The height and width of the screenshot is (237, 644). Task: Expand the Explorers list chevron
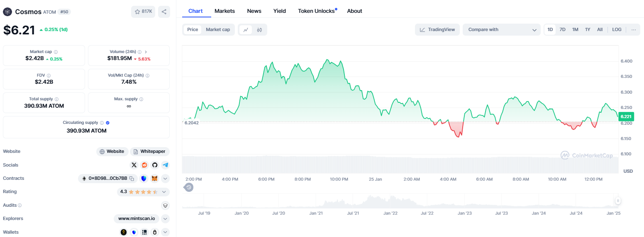pyautogui.click(x=165, y=219)
